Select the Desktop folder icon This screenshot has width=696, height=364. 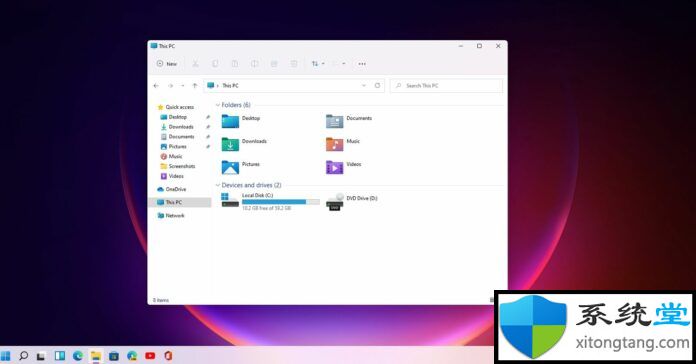coord(230,121)
